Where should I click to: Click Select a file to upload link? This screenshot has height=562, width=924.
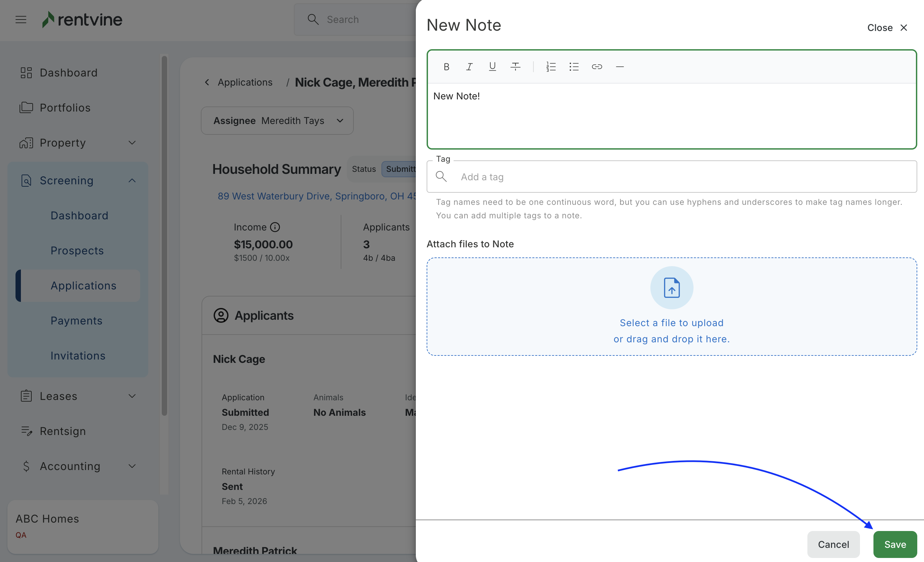pos(671,323)
